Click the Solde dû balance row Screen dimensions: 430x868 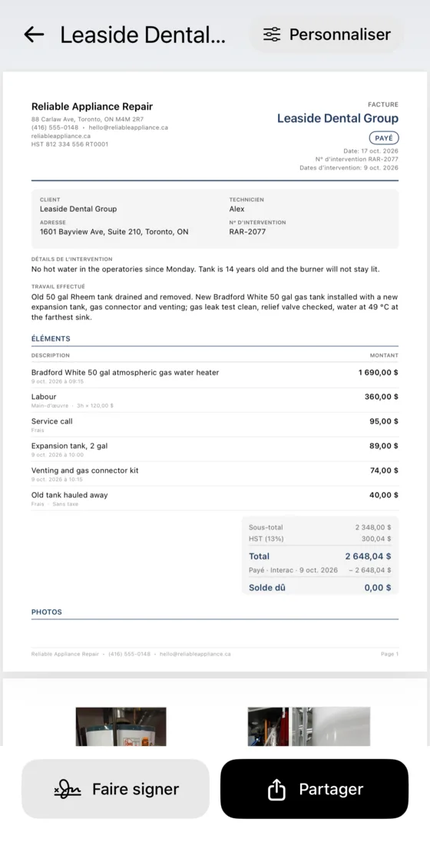(319, 587)
